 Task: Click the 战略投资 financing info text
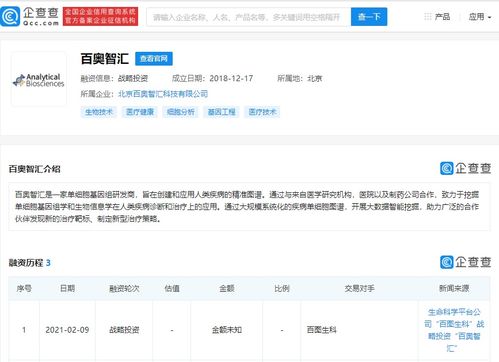tap(133, 79)
